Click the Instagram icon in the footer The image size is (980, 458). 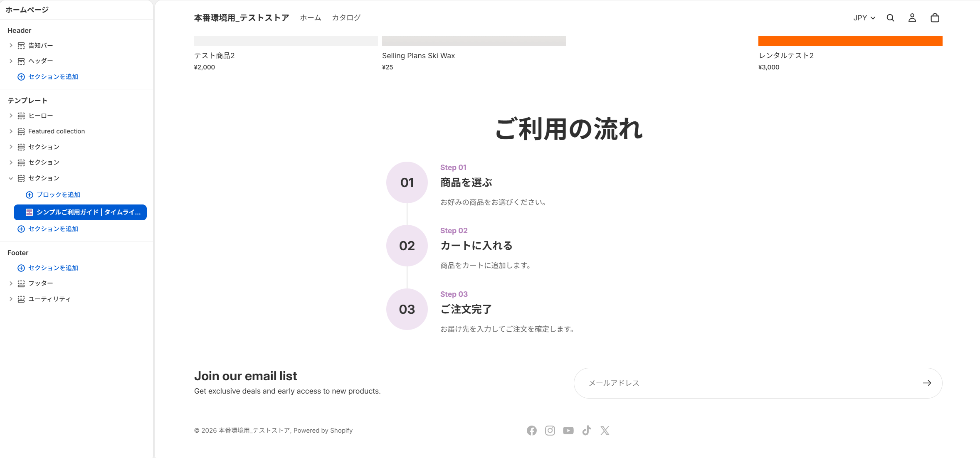(x=550, y=431)
